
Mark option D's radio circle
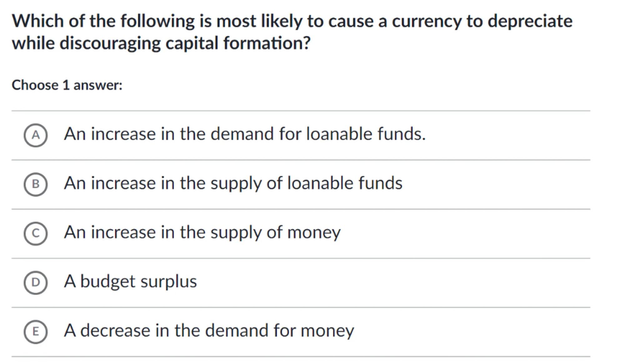coord(36,283)
